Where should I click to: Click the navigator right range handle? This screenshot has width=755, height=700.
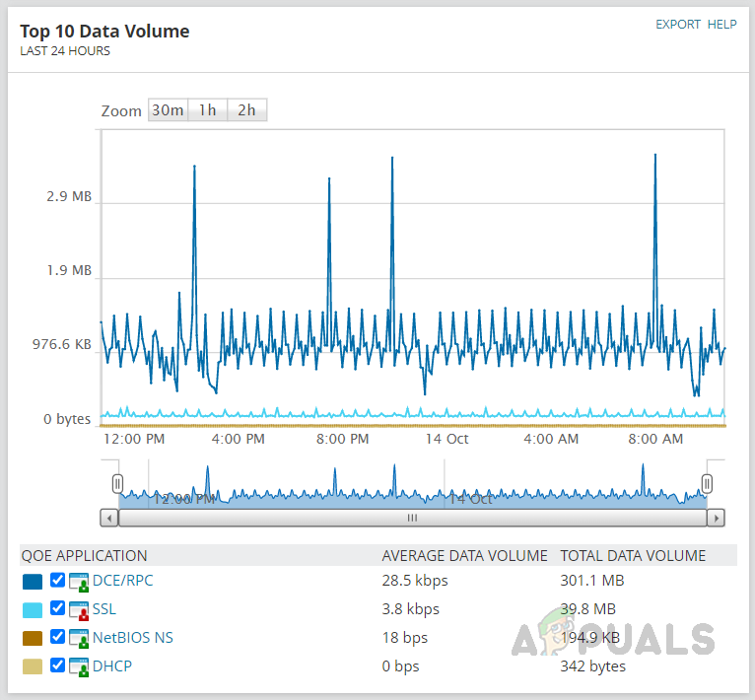coord(707,484)
